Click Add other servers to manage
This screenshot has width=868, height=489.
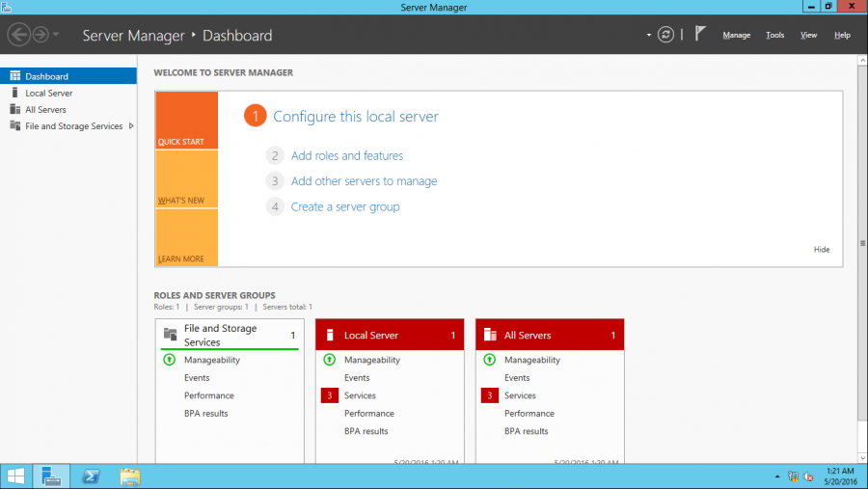364,181
